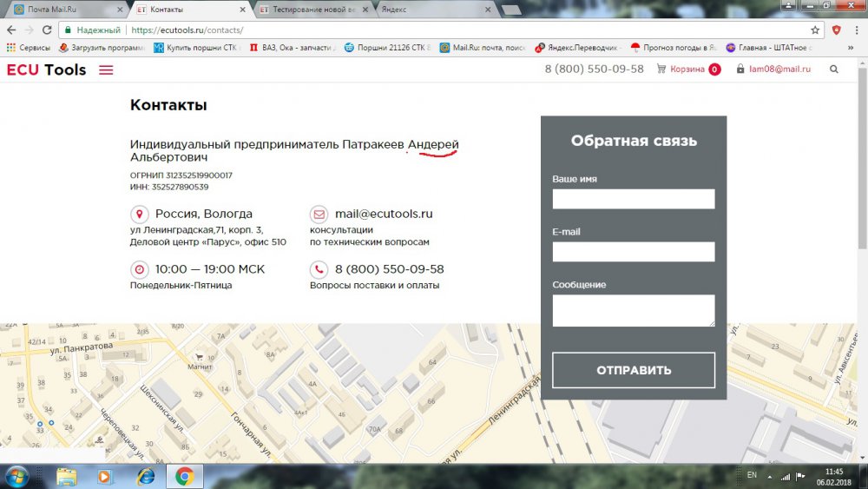
Task: Click the red phone handset icon
Action: (319, 270)
